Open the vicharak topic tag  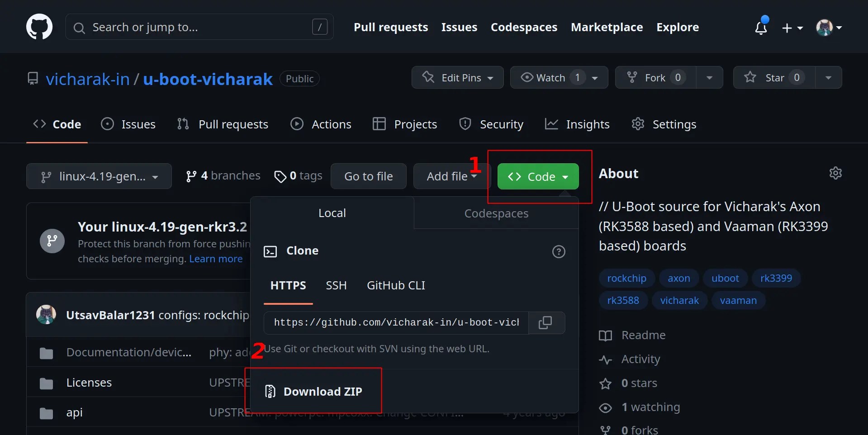point(679,300)
